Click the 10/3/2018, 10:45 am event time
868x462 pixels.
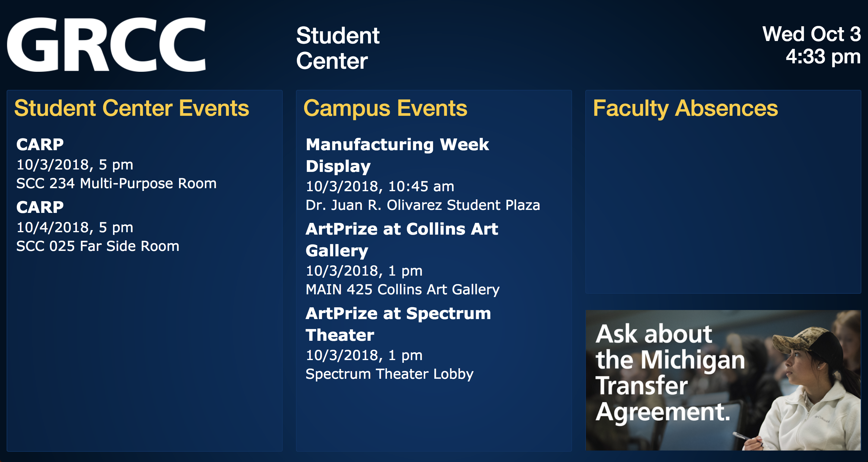tap(380, 186)
